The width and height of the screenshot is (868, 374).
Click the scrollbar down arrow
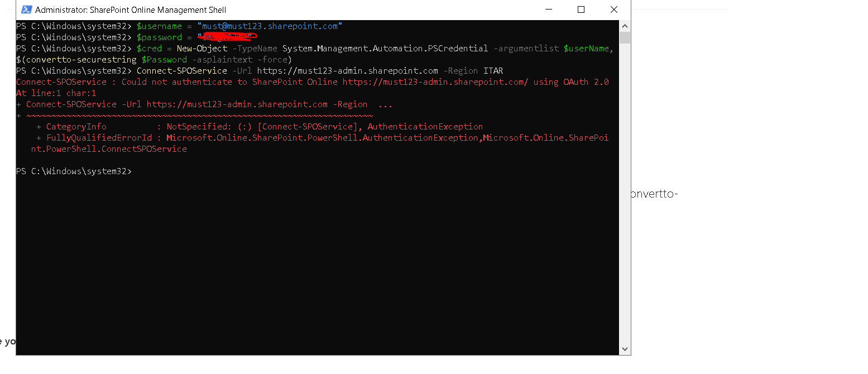point(625,349)
